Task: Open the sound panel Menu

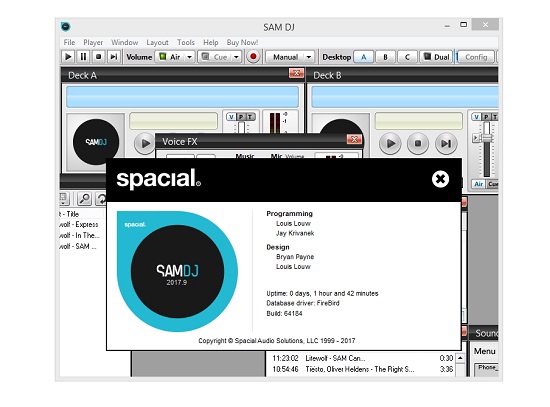Action: click(x=484, y=351)
